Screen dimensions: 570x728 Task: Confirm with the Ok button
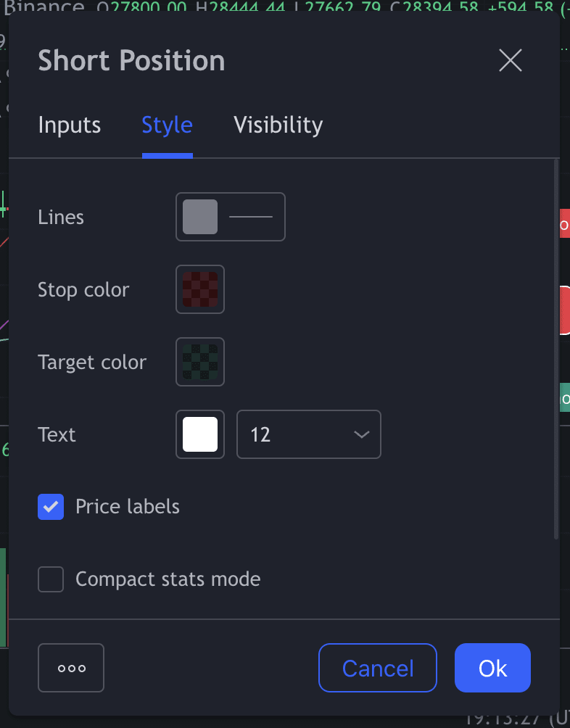[x=492, y=668]
